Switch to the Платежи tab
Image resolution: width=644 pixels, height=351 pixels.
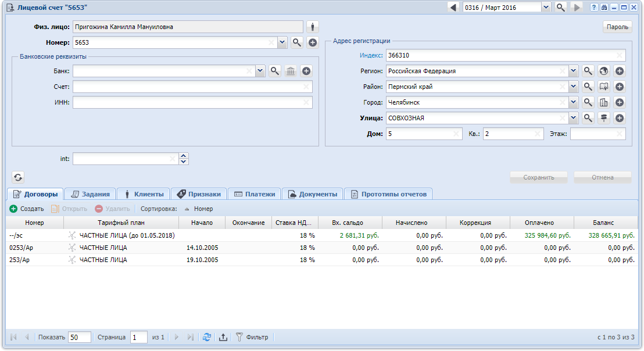pyautogui.click(x=254, y=194)
